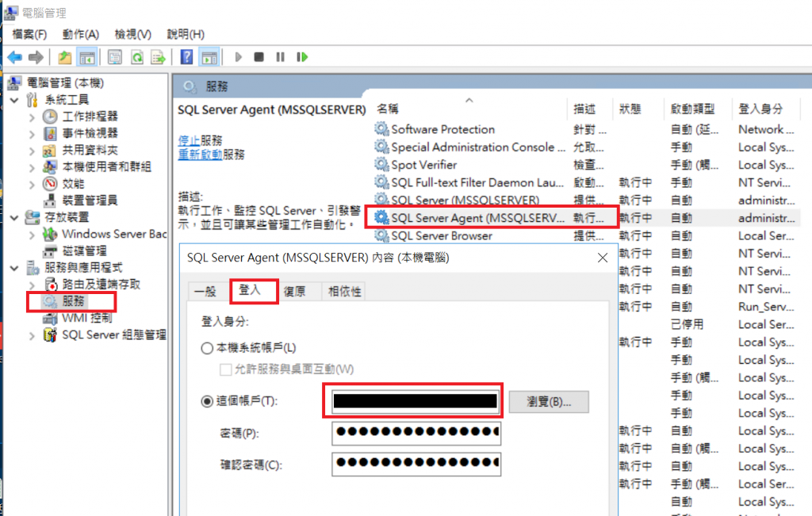The height and width of the screenshot is (516, 812).
Task: Select 工作排程器 in the tree
Action: click(90, 117)
